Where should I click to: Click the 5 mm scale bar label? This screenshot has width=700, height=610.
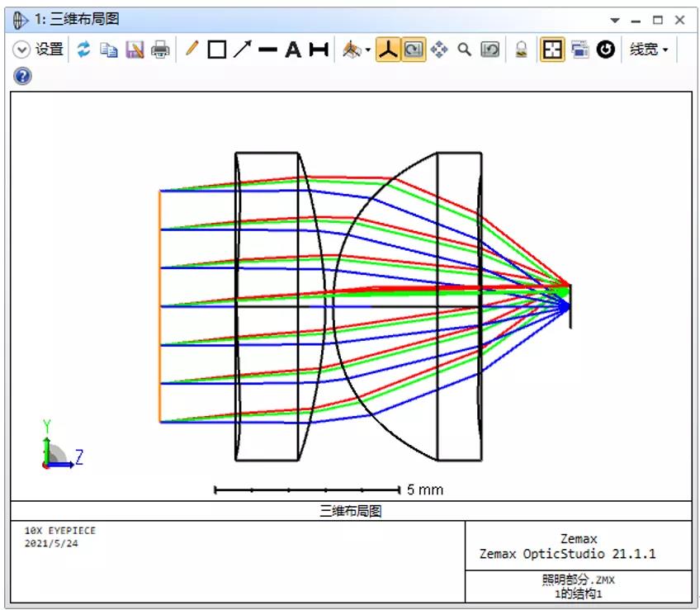(x=425, y=489)
